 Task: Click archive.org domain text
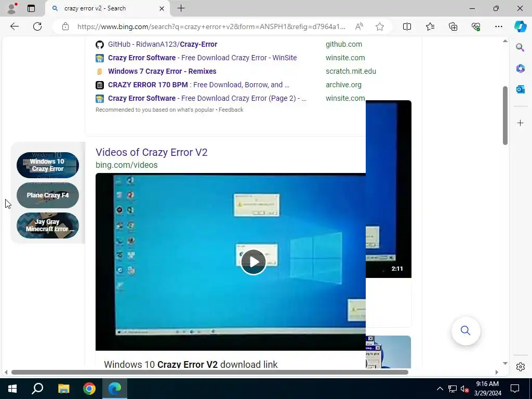343,85
